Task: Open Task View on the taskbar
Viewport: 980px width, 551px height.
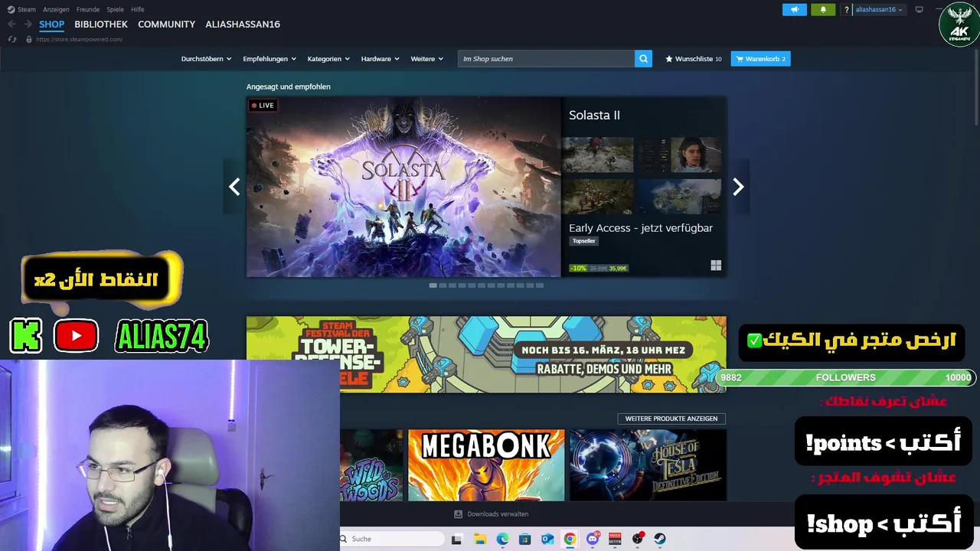Action: (456, 539)
